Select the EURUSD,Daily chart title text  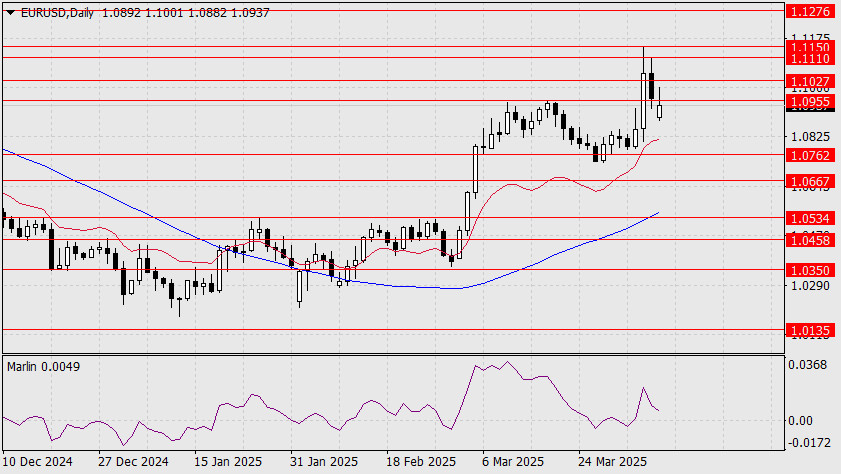[x=57, y=13]
